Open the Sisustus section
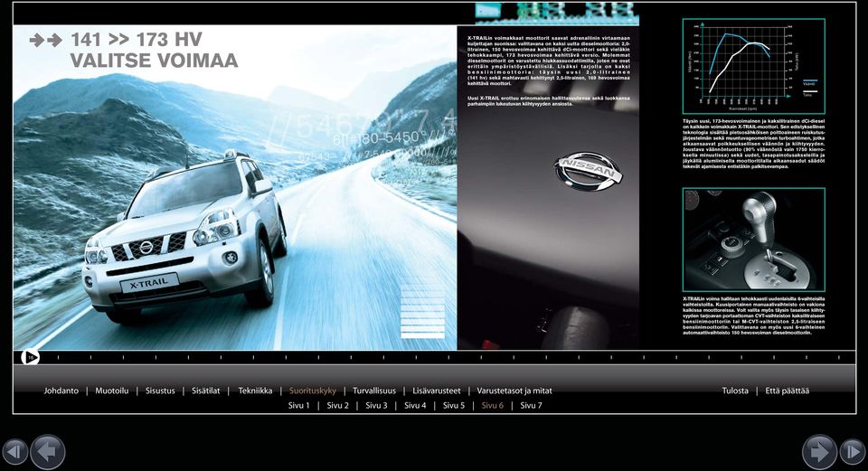 (x=160, y=391)
